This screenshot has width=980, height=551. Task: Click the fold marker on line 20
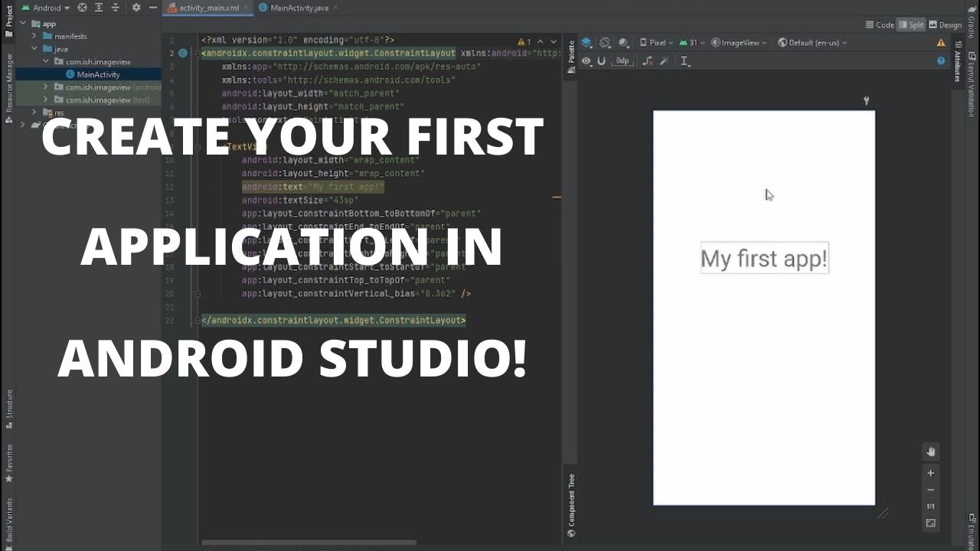pos(198,294)
